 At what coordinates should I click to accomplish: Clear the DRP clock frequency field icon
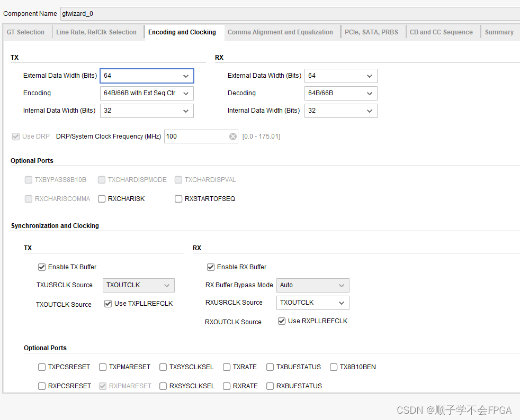(233, 136)
